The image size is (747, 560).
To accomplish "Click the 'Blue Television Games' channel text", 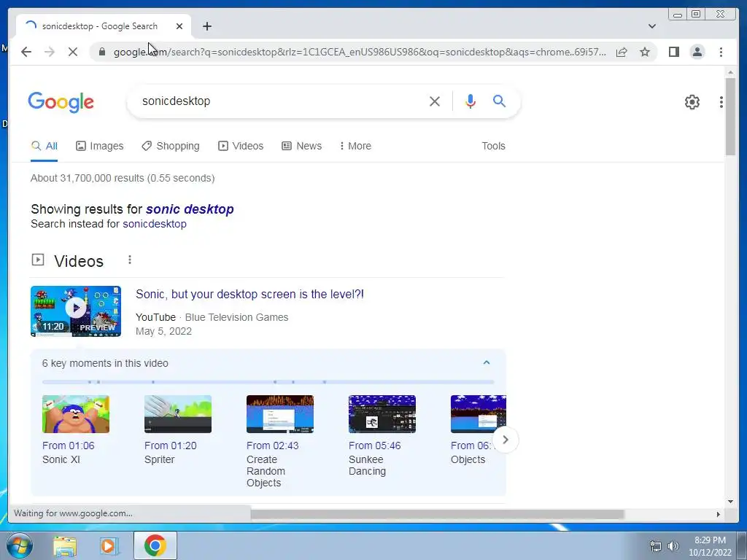I will 236,317.
